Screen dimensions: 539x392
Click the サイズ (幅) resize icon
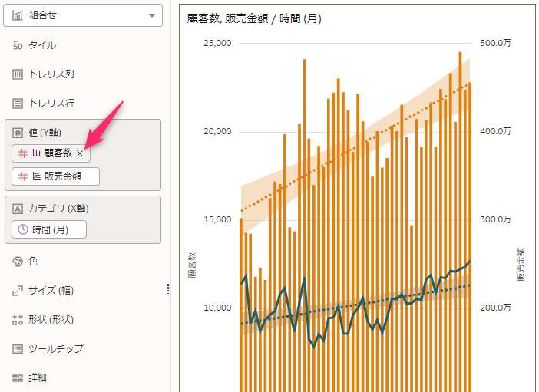point(18,291)
